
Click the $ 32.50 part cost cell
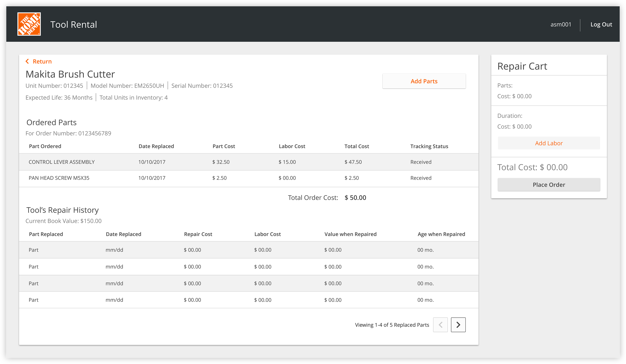[x=221, y=162]
